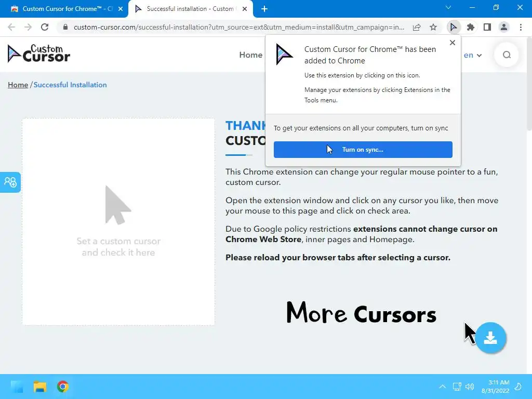
Task: Open the community side tab icon
Action: point(10,182)
